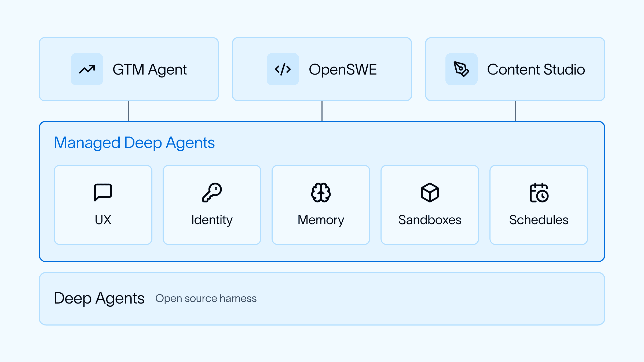The height and width of the screenshot is (362, 644).
Task: Click the cube icon above Sandboxes
Action: pyautogui.click(x=430, y=193)
